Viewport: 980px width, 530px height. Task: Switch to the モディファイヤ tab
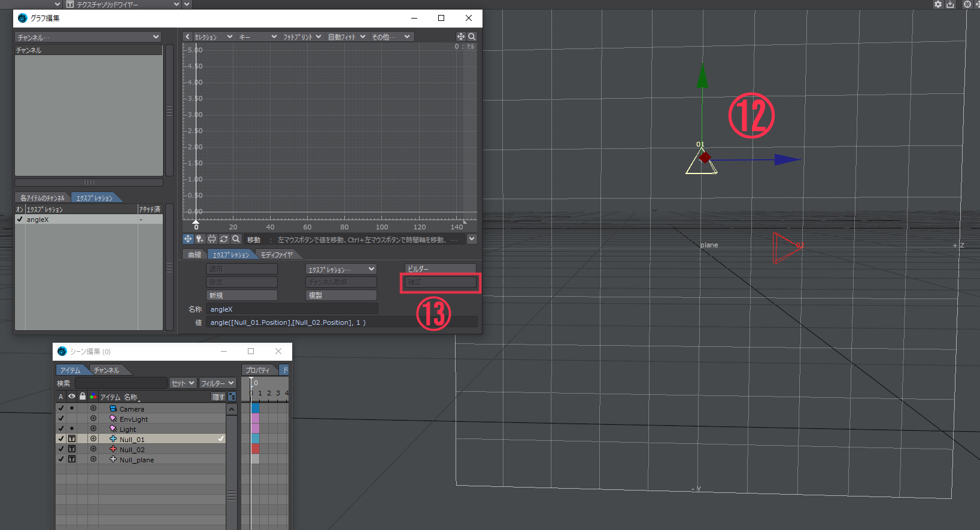277,255
